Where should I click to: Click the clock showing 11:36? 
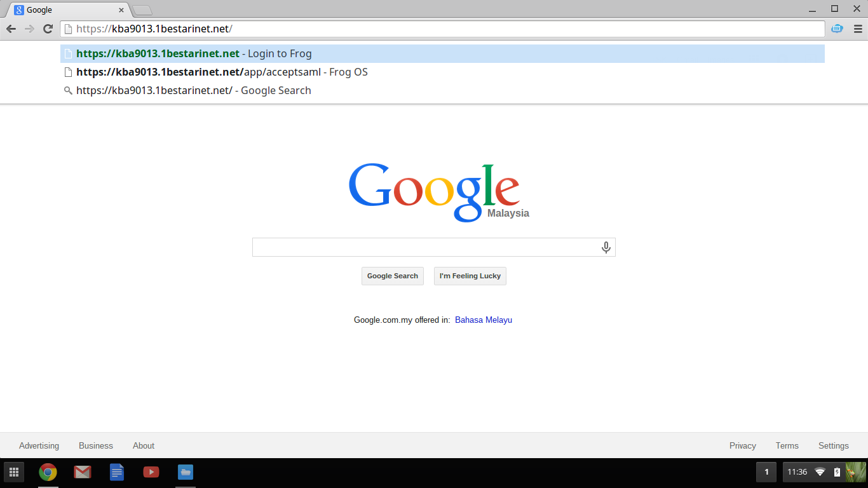click(x=797, y=472)
